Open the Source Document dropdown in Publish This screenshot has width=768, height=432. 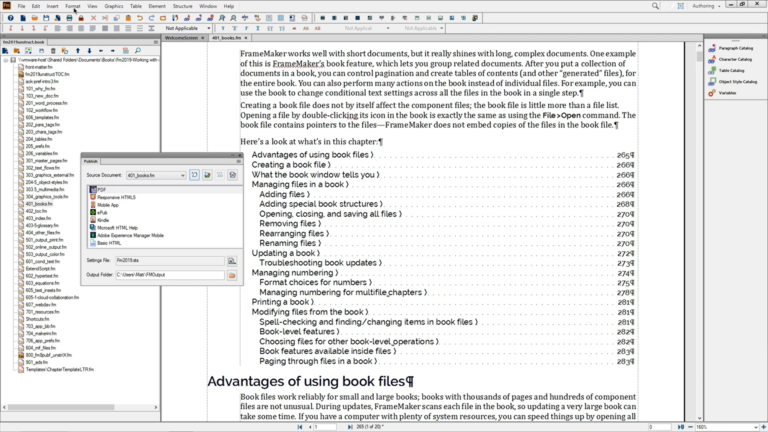(156, 175)
